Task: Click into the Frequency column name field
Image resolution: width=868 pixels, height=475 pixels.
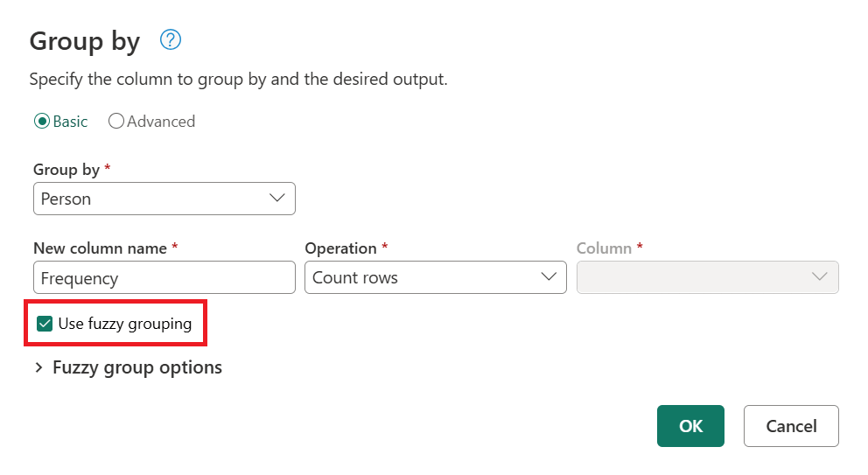Action: pos(164,277)
